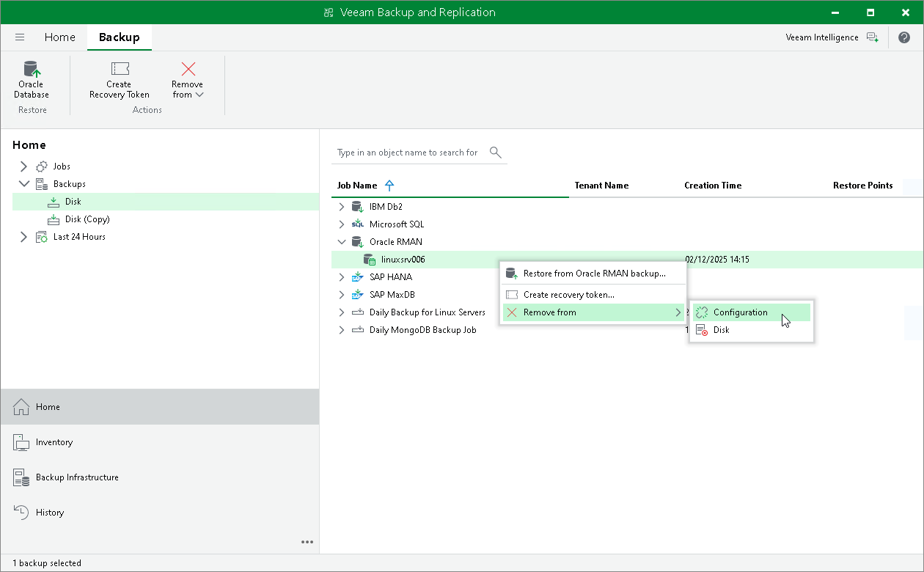Select the linuxsrv006 row text

(x=403, y=260)
